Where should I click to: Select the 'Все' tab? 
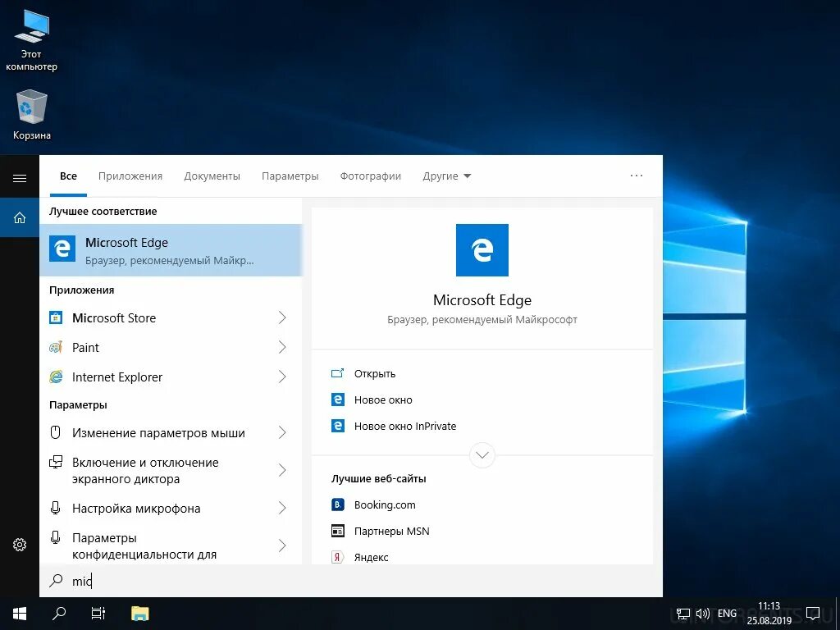(69, 176)
